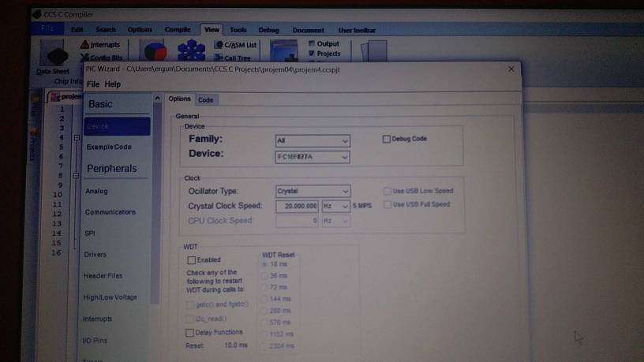Open Config Bits in CCS ribbon
Screen dimensions: 644x362
point(102,57)
